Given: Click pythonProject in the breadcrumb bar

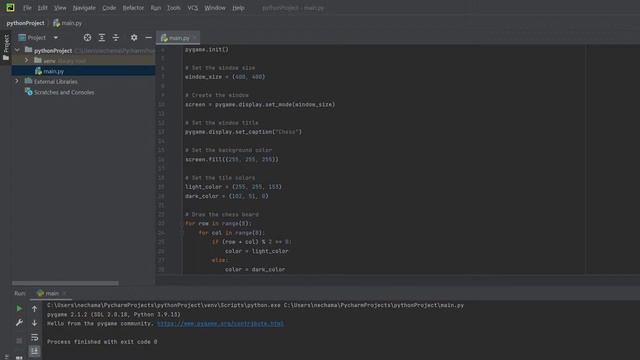Looking at the screenshot, I should click(x=25, y=23).
